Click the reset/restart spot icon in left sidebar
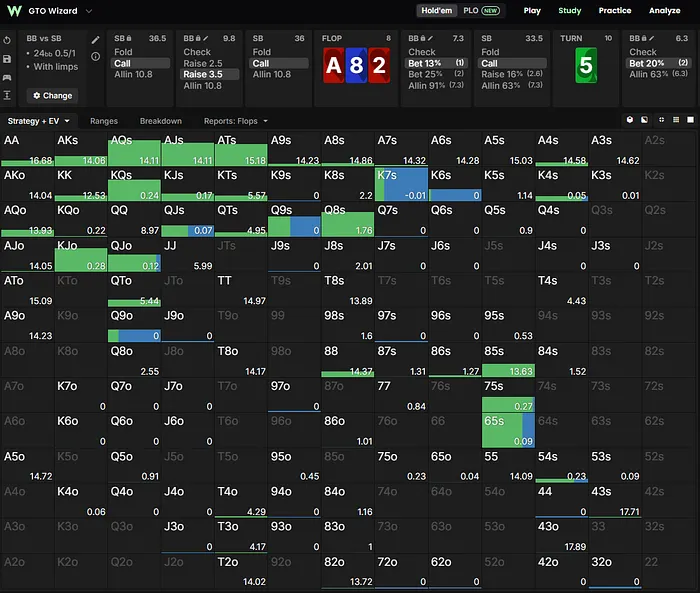This screenshot has height=593, width=700. click(x=7, y=40)
